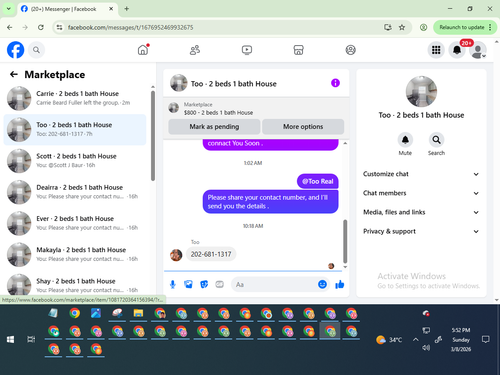The image size is (500, 375).
Task: Go back using the Marketplace back arrow
Action: [14, 74]
